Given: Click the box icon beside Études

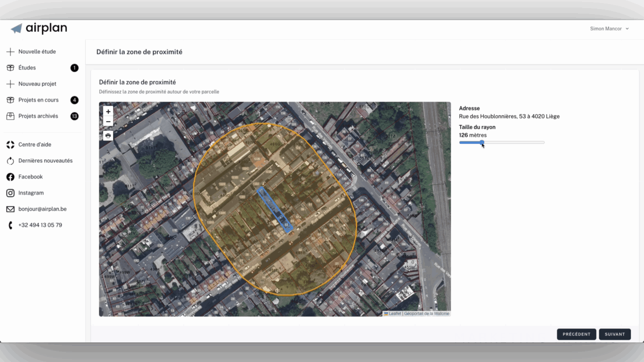Looking at the screenshot, I should click(x=10, y=68).
